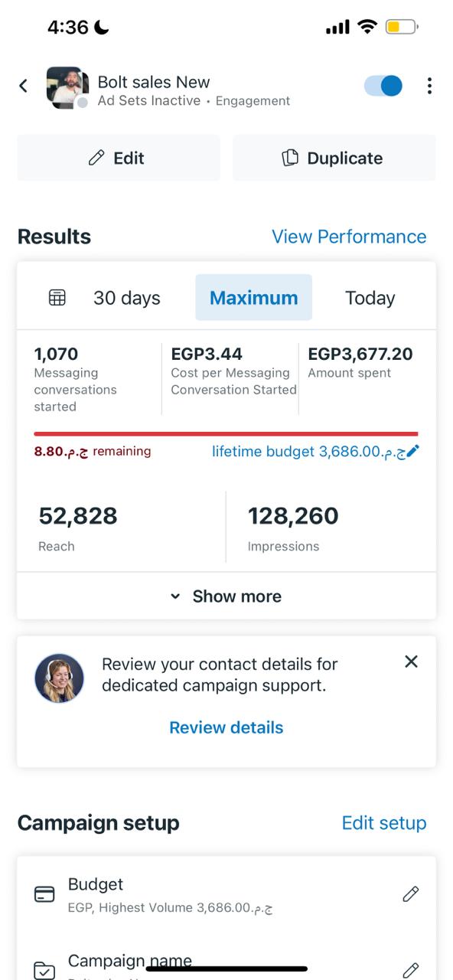Open the Review details link
The height and width of the screenshot is (980, 453).
[226, 727]
